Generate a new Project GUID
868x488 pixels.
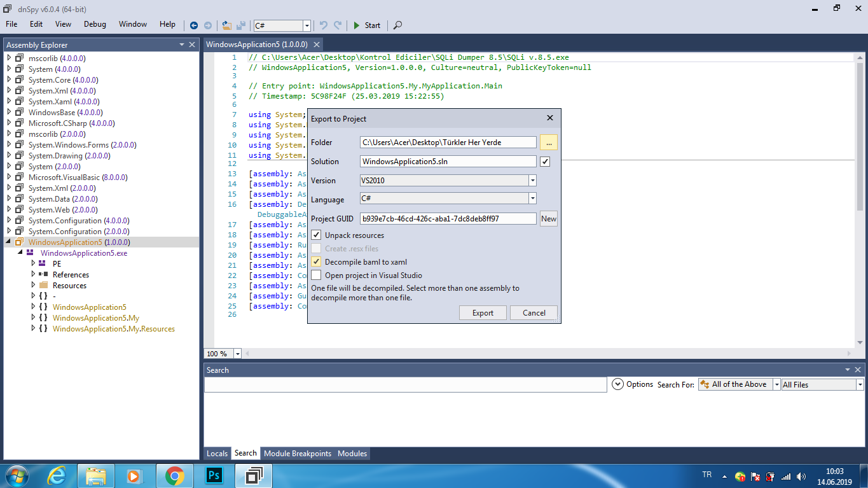548,219
